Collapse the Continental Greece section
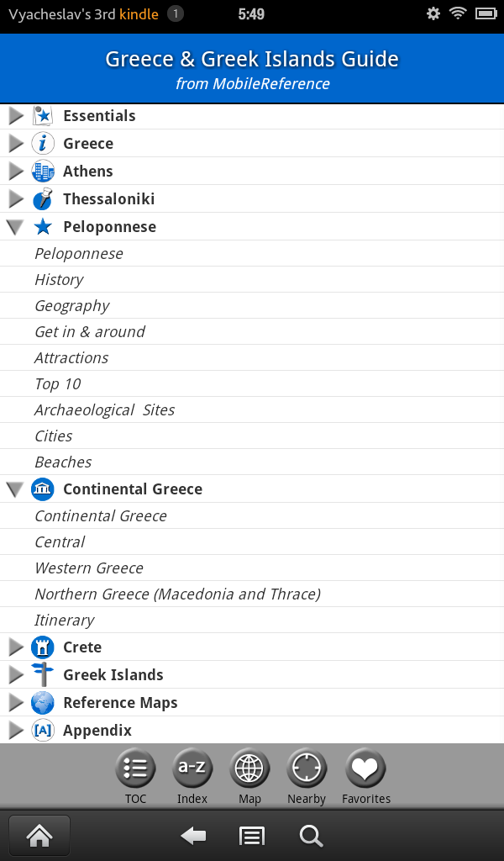Image resolution: width=504 pixels, height=861 pixels. coord(15,489)
